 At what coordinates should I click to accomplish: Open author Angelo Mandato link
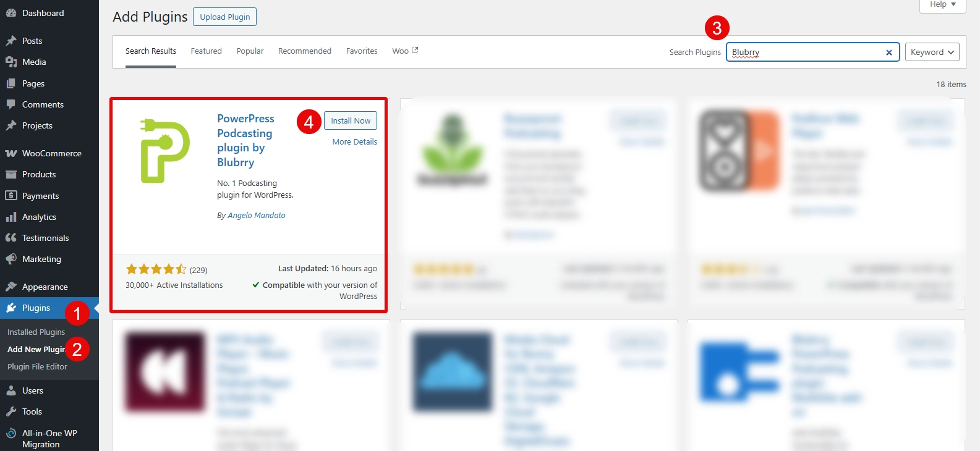[257, 215]
